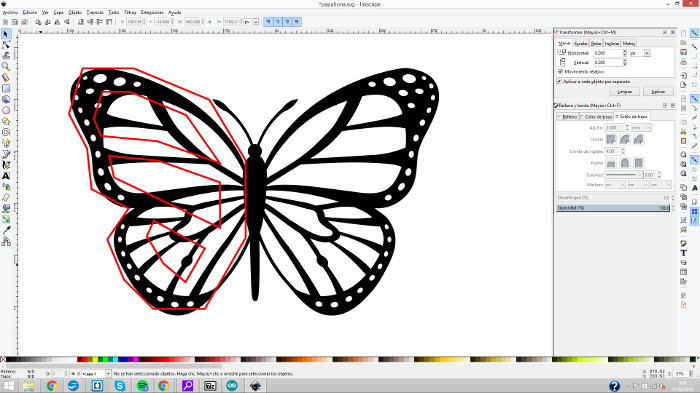This screenshot has height=393, width=700.
Task: Open Capa 1 layer dropdown
Action: click(x=96, y=374)
